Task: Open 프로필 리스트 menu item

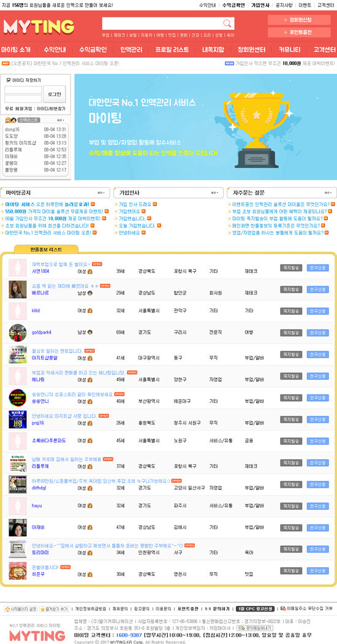Action: 172,50
